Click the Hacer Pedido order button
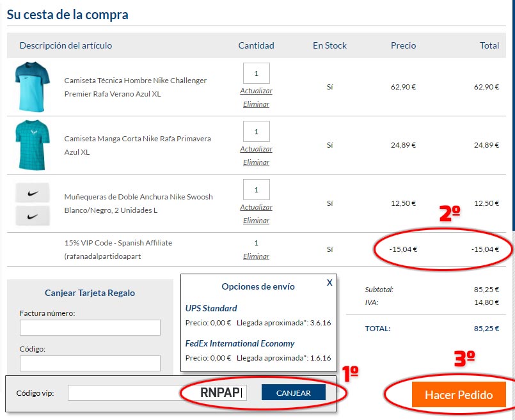Image resolution: width=515 pixels, height=420 pixels. coord(459,394)
